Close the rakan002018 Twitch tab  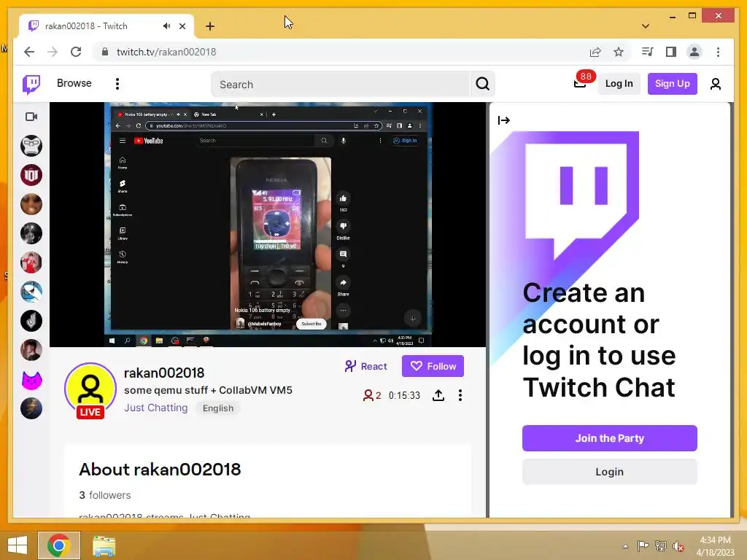[182, 26]
